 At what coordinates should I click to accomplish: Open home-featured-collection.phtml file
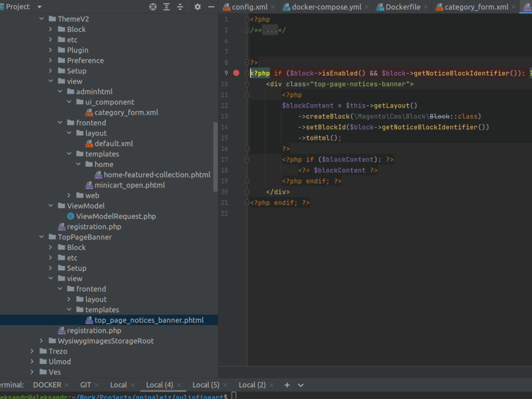tap(157, 174)
